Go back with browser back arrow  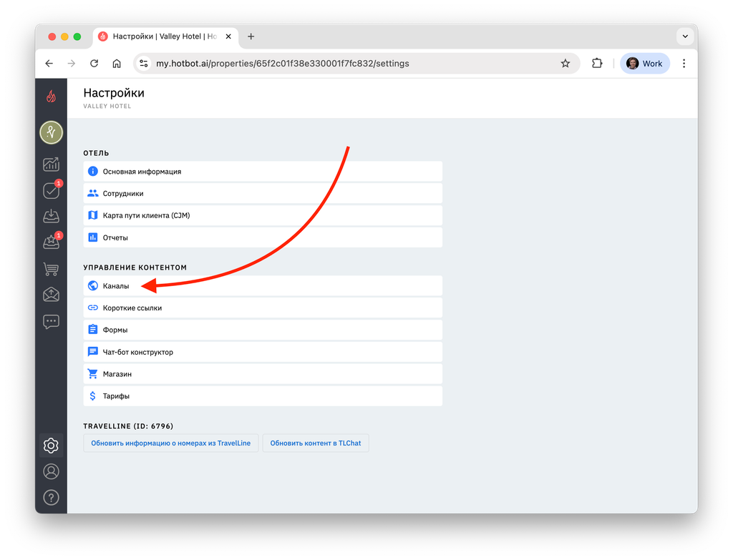pyautogui.click(x=49, y=64)
